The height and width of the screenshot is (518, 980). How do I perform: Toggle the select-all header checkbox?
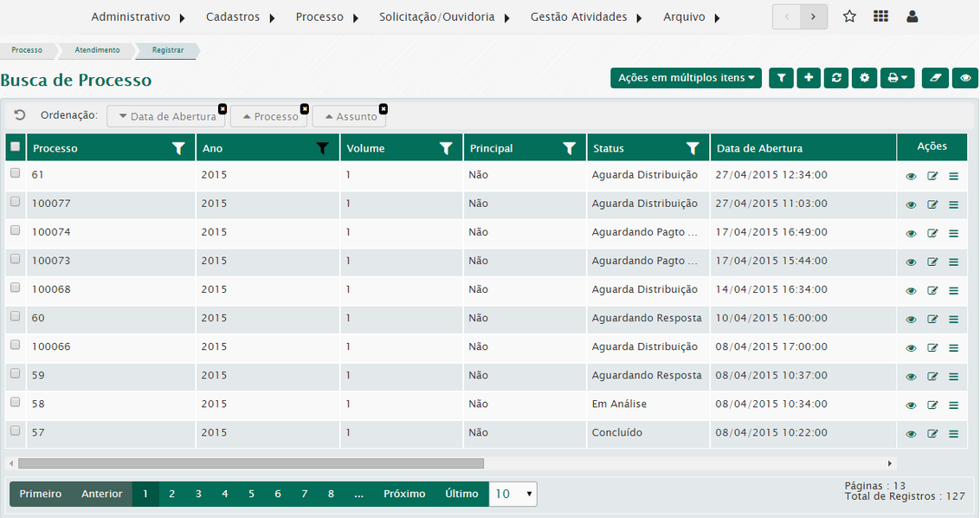tap(15, 147)
